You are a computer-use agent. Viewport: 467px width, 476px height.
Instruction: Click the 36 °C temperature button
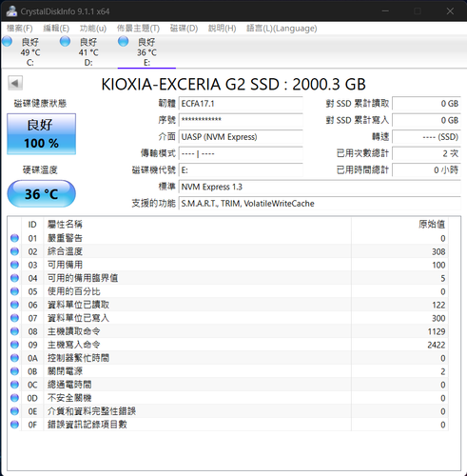click(42, 193)
